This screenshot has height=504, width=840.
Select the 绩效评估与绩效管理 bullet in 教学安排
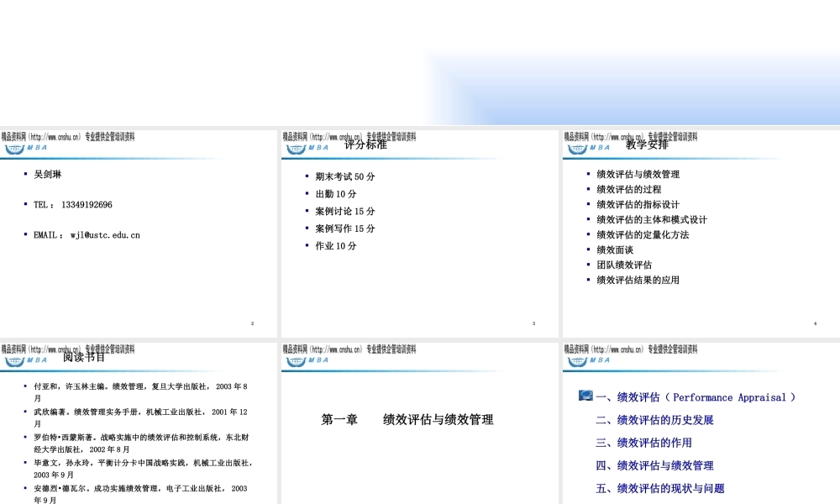[x=638, y=174]
